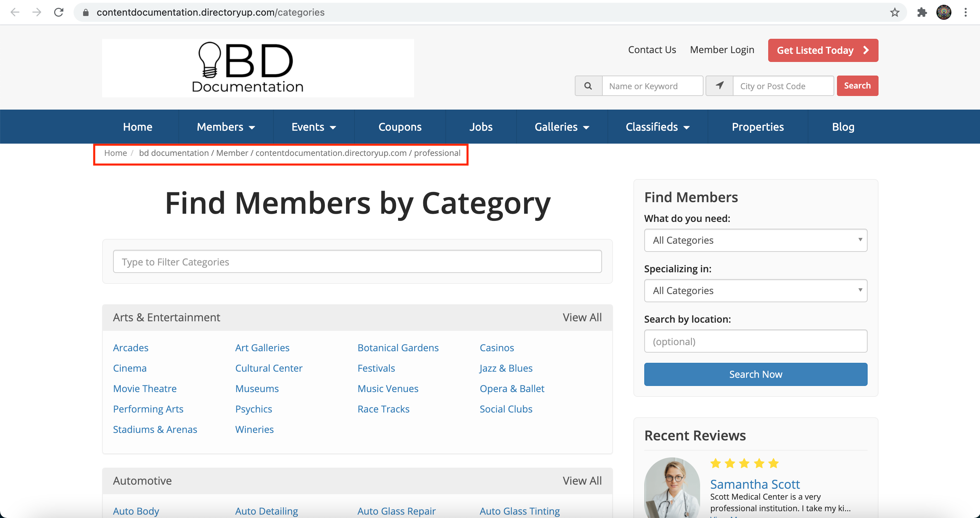Open the 'What do you need' dropdown
This screenshot has width=980, height=518.
pyautogui.click(x=755, y=240)
